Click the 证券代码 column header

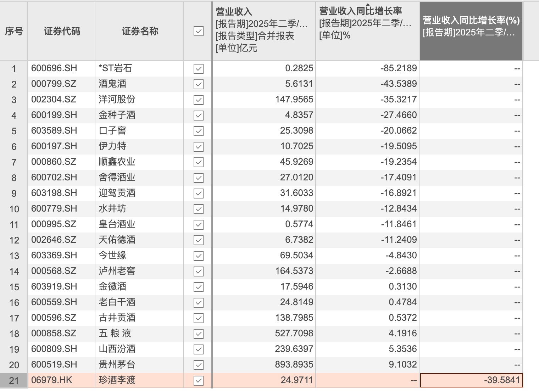point(62,32)
